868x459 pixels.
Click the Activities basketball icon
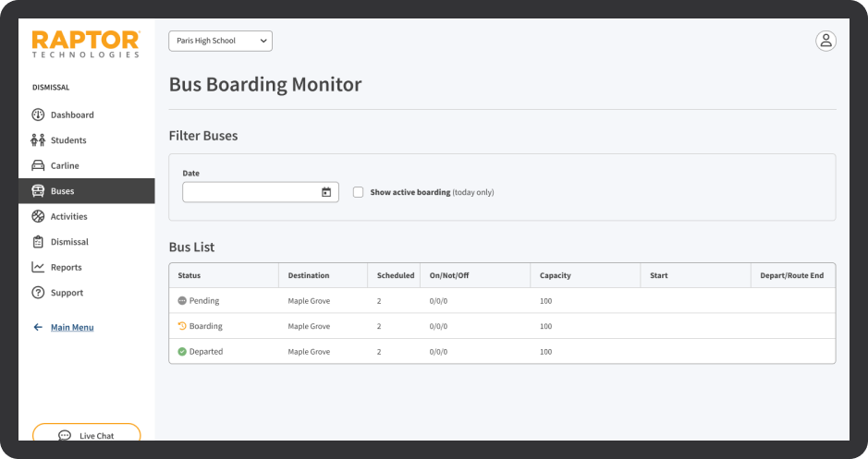[x=38, y=217]
